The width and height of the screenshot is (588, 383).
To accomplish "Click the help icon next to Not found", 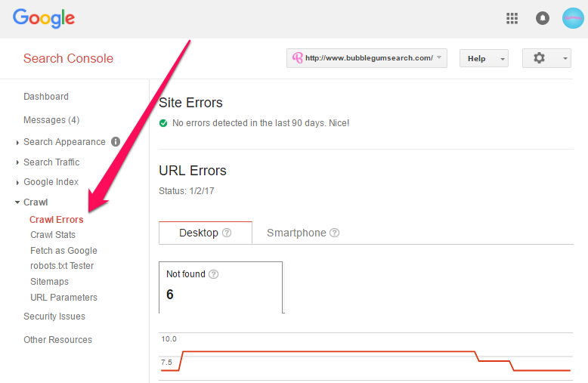I will pyautogui.click(x=213, y=274).
